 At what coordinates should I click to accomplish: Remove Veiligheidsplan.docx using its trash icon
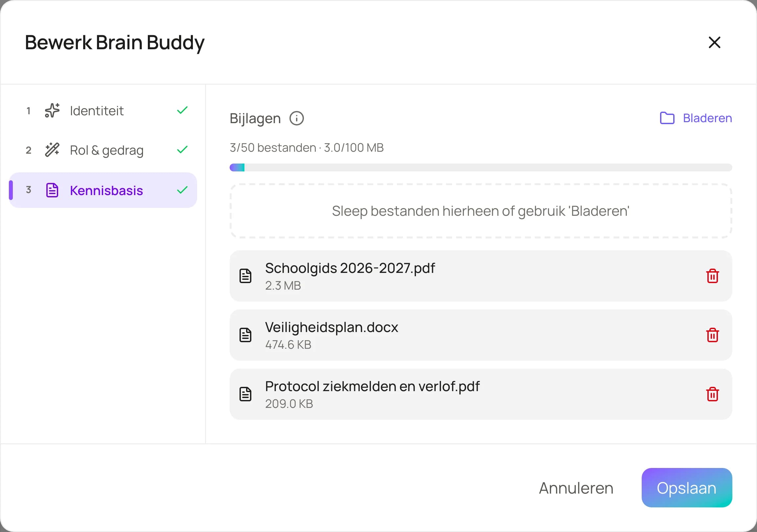pyautogui.click(x=712, y=335)
